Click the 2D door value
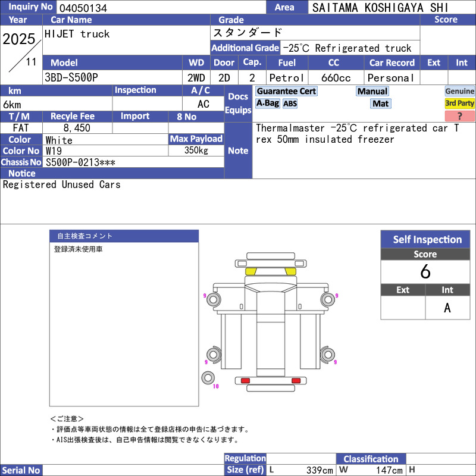476x476 pixels. pyautogui.click(x=224, y=78)
